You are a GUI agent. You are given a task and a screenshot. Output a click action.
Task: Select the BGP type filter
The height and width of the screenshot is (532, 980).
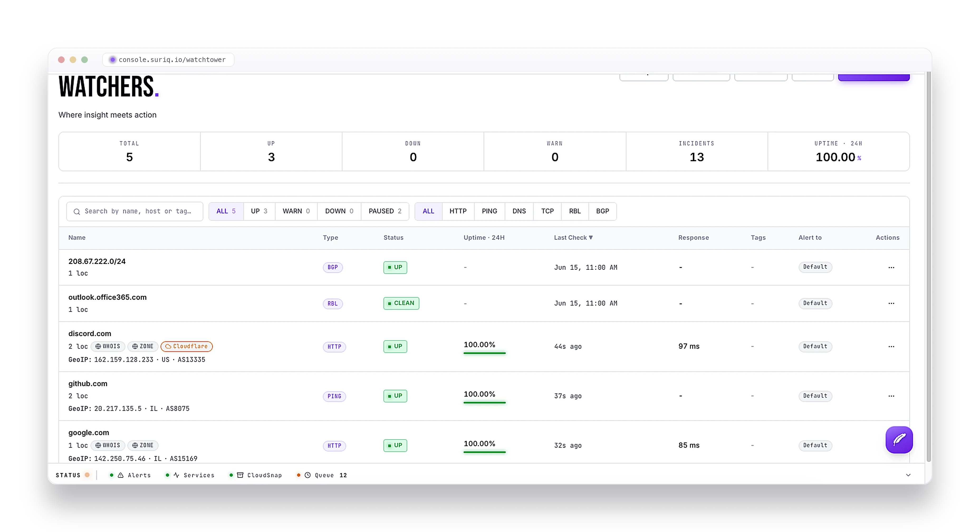click(x=603, y=211)
